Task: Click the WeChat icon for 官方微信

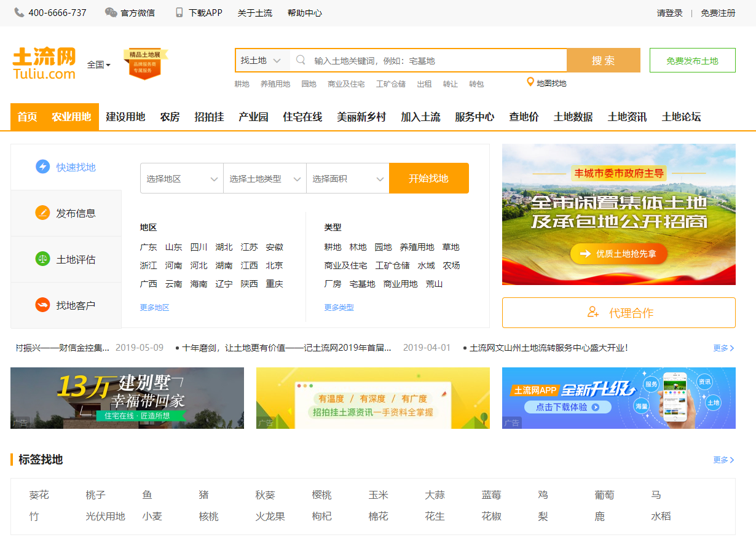Action: (111, 12)
